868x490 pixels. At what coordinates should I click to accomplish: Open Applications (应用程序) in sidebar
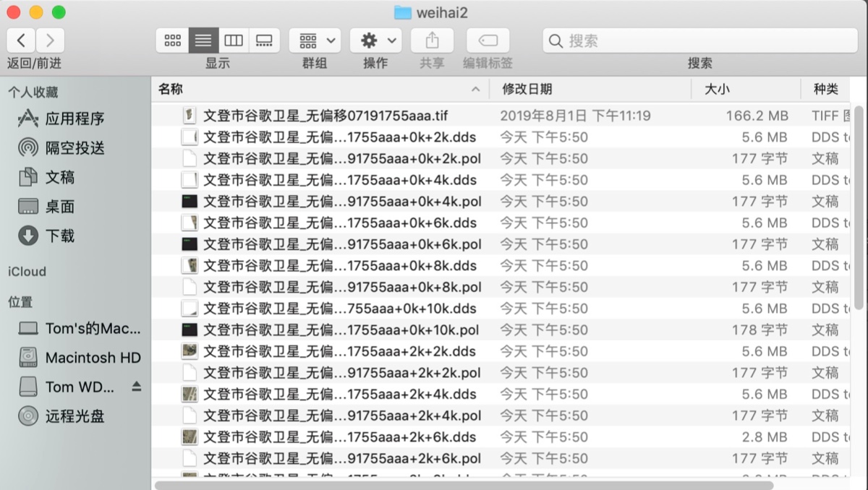click(x=74, y=119)
